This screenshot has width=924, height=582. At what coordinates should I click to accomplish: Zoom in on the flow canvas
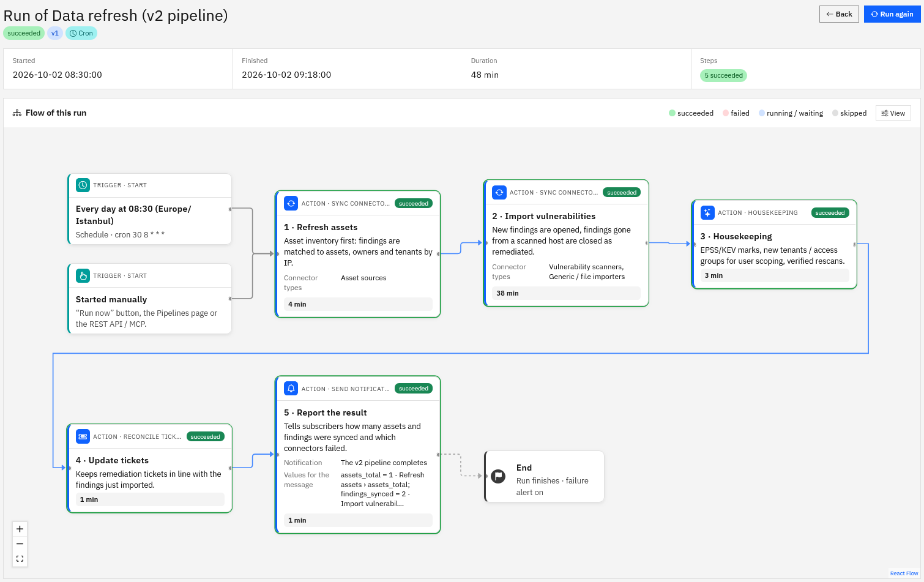(20, 529)
